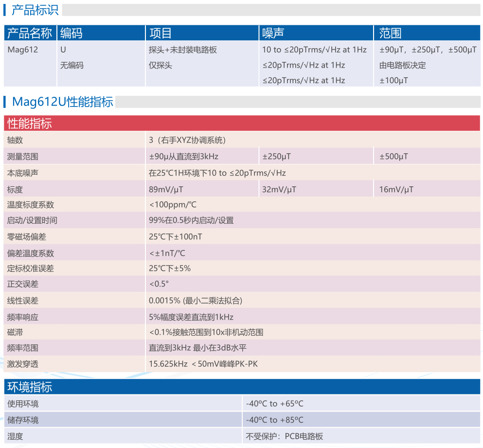Screen dimensions: 483x448
Task: Click the <0.5° value
Action: click(x=159, y=284)
